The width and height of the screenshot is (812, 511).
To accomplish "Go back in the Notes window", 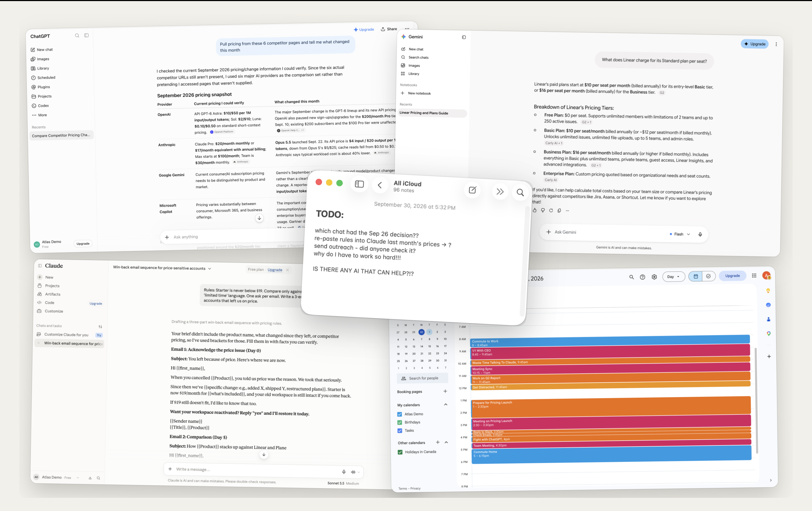I will pos(380,185).
